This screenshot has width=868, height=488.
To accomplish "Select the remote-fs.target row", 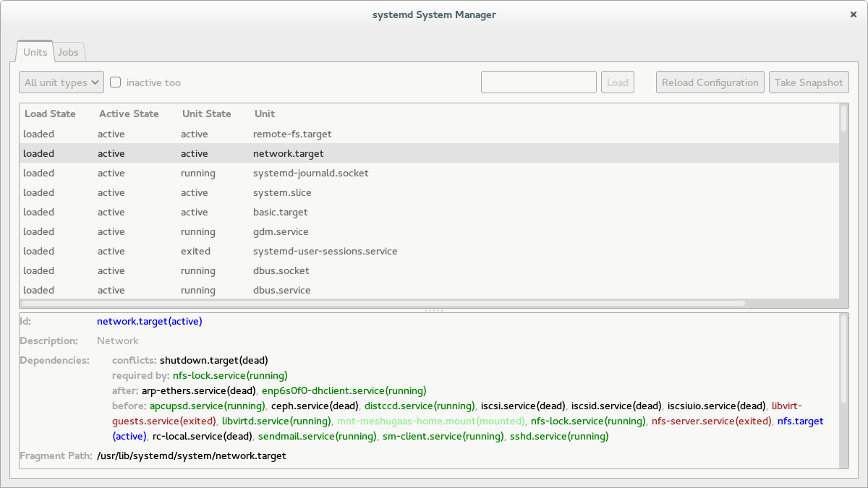I will click(292, 134).
